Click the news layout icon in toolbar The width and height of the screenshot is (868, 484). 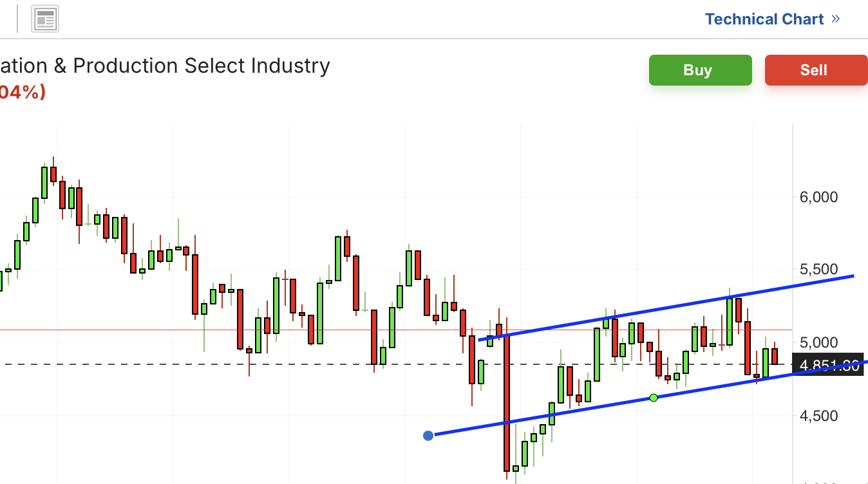(x=45, y=19)
